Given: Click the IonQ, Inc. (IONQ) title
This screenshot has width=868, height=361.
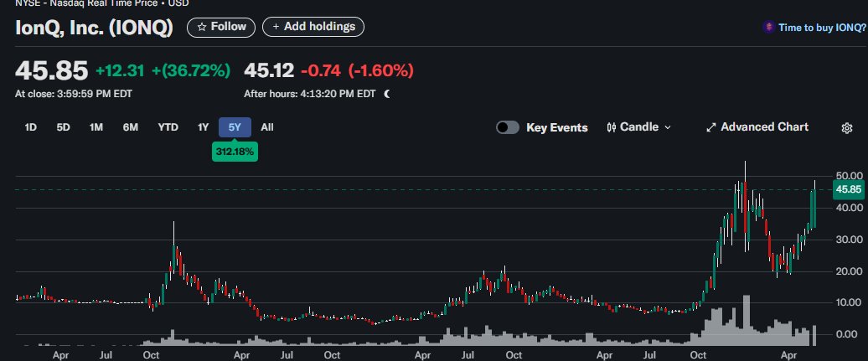Looking at the screenshot, I should coord(94,28).
